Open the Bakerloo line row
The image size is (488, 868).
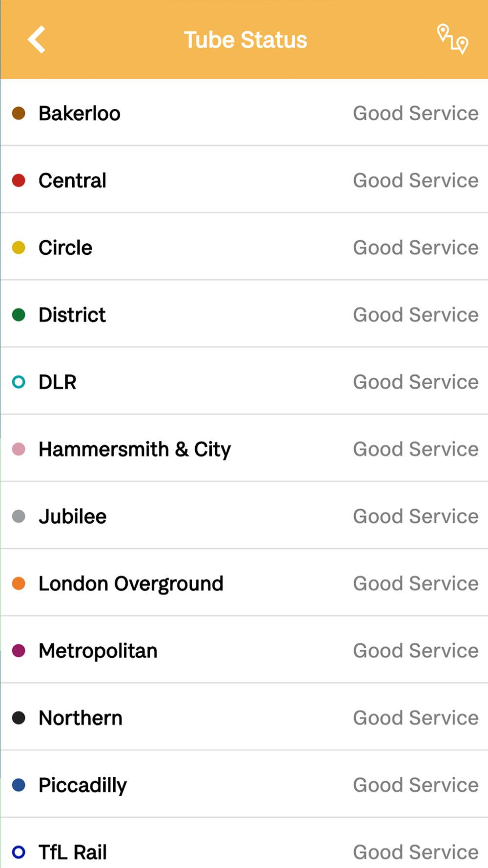(244, 113)
